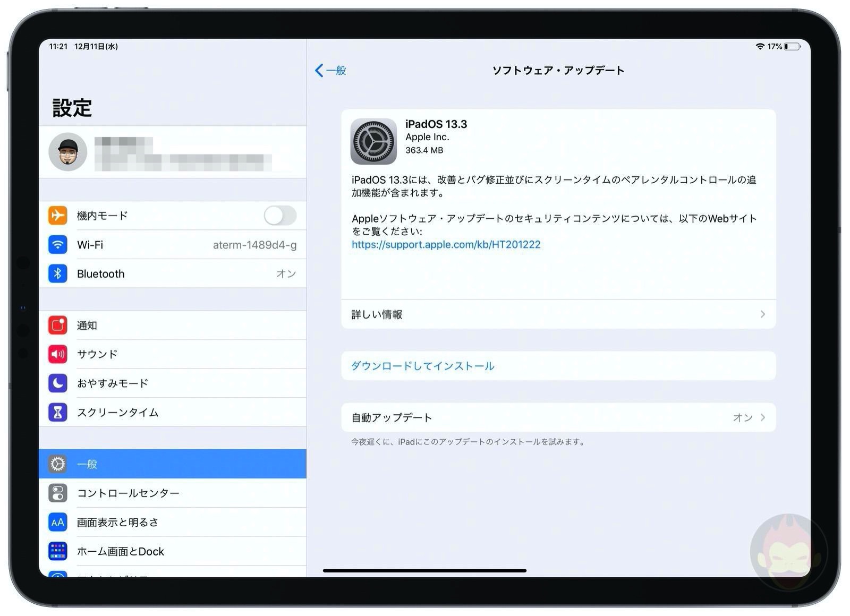
Task: Open the Wi-Fi icon in sidebar
Action: [58, 245]
